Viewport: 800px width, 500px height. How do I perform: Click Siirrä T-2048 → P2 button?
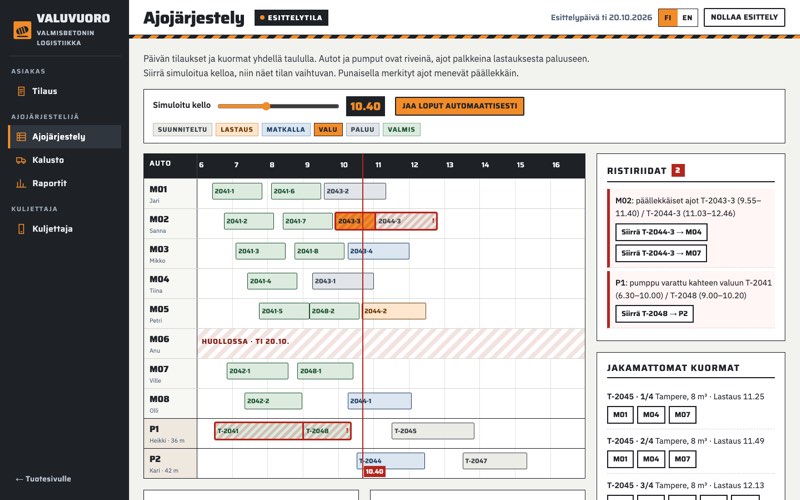(655, 314)
